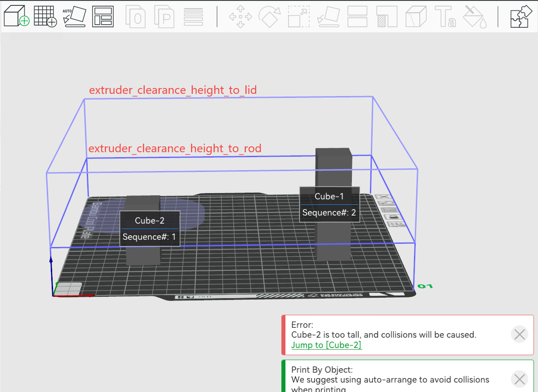Click the Split to parts icon

(x=165, y=17)
